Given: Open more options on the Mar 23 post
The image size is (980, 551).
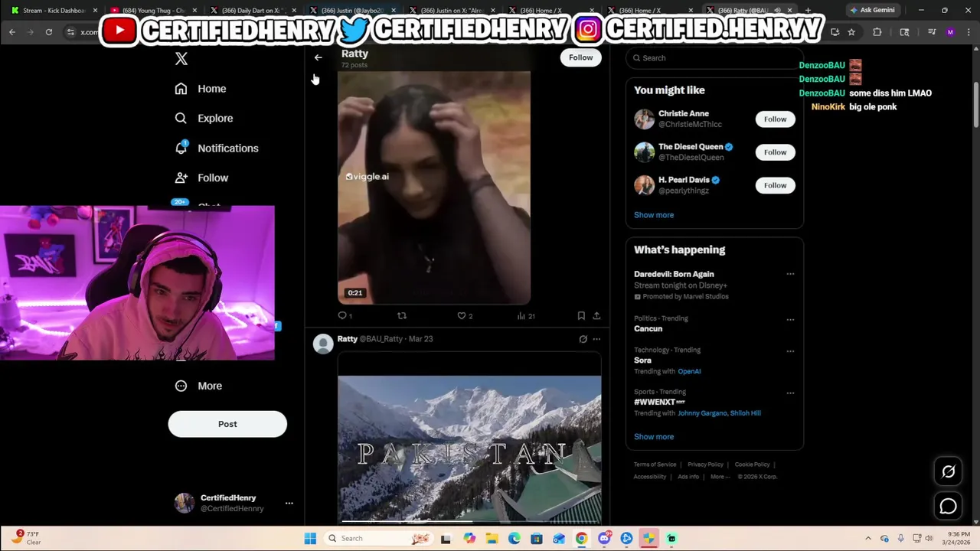Looking at the screenshot, I should (x=596, y=339).
